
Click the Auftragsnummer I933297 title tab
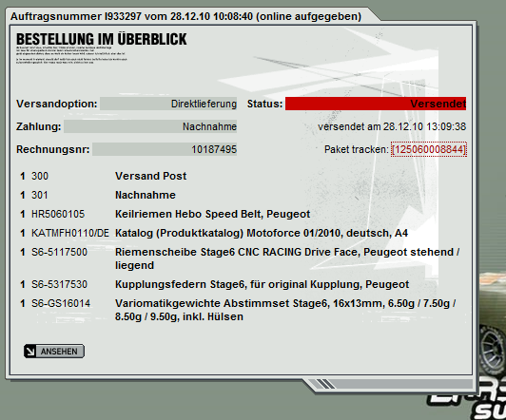185,16
